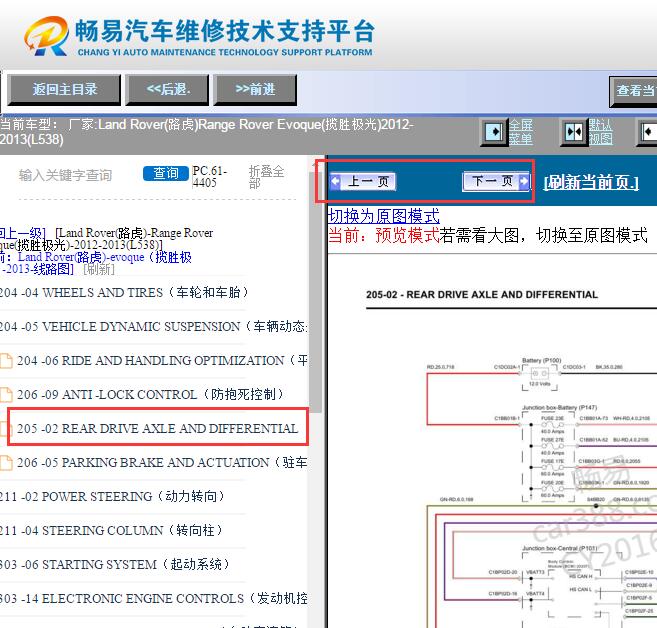657x628 pixels.
Task: Click the 返回主目录 button
Action: pos(64,90)
